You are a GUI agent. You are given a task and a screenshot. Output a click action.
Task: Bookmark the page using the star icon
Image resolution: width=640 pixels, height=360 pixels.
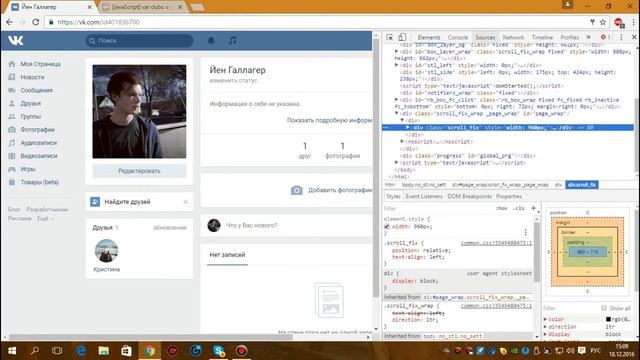(603, 22)
